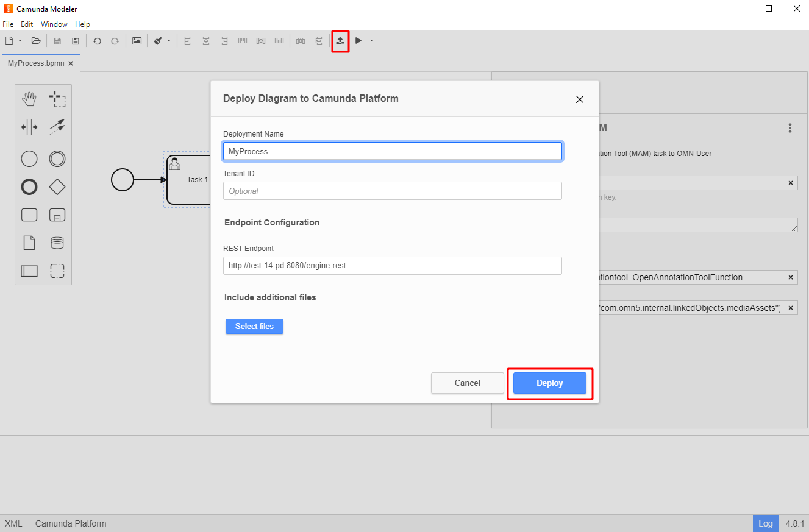Click the deploy current diagram toolbar icon
The height and width of the screenshot is (532, 809).
(340, 41)
